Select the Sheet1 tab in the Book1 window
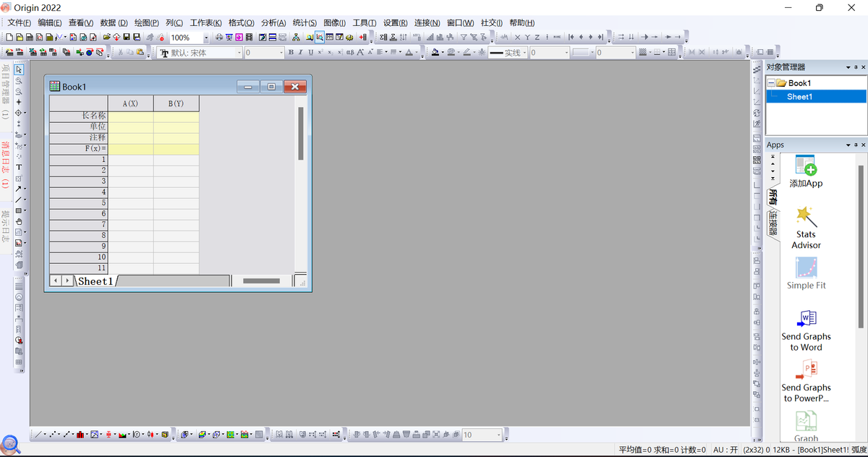Screen dimensions: 868x457 click(95, 281)
